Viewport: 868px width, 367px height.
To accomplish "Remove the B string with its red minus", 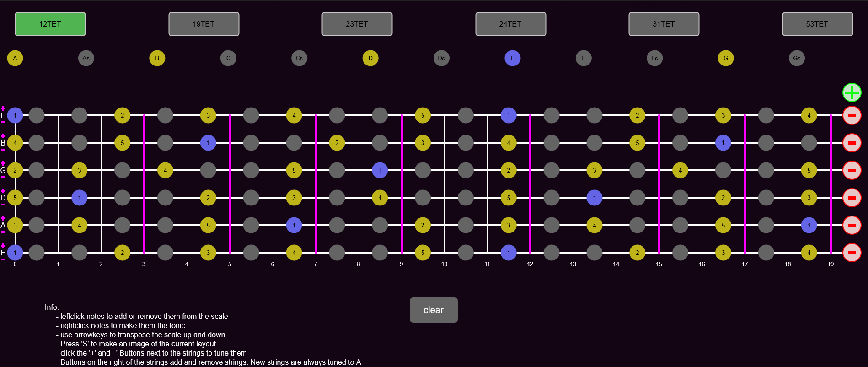I will click(x=852, y=143).
